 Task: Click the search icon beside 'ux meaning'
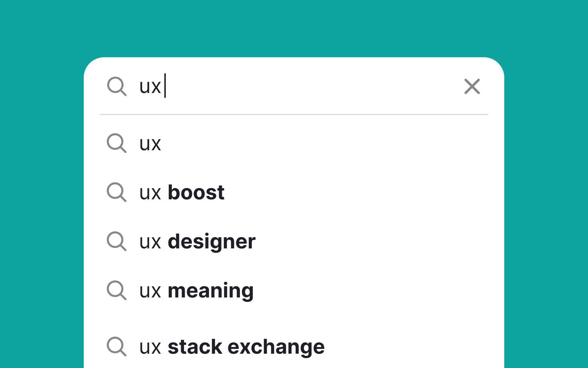[x=117, y=291]
